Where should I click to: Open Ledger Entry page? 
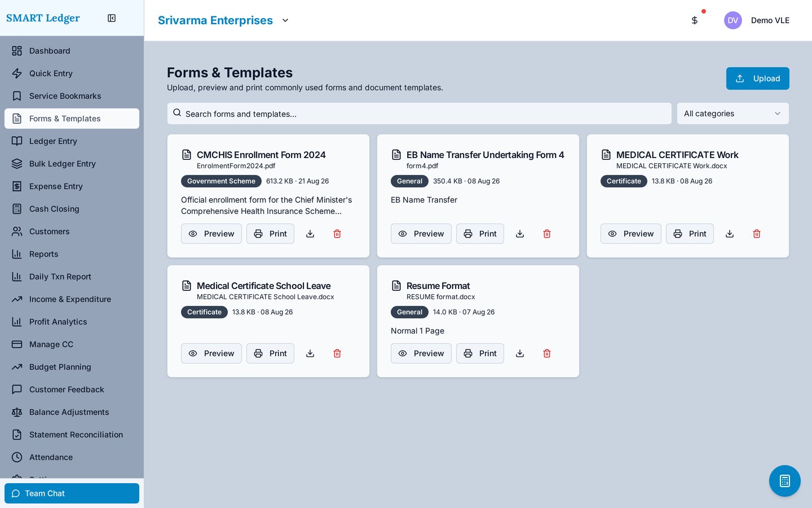coord(72,141)
